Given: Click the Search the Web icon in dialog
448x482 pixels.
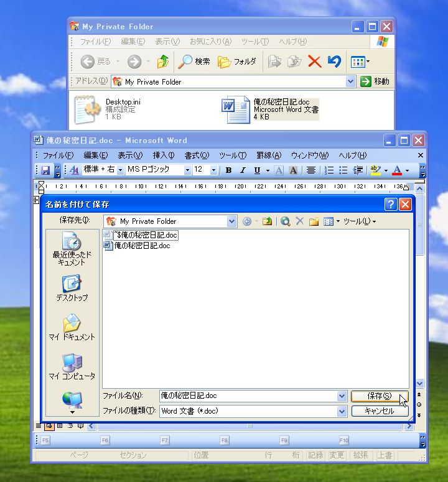Looking at the screenshot, I should (286, 221).
